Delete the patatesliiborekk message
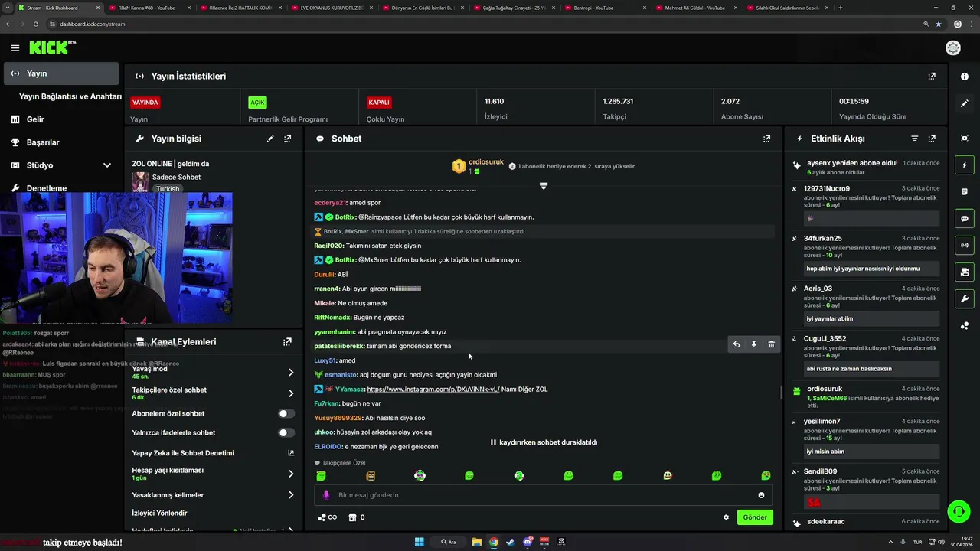 click(771, 344)
